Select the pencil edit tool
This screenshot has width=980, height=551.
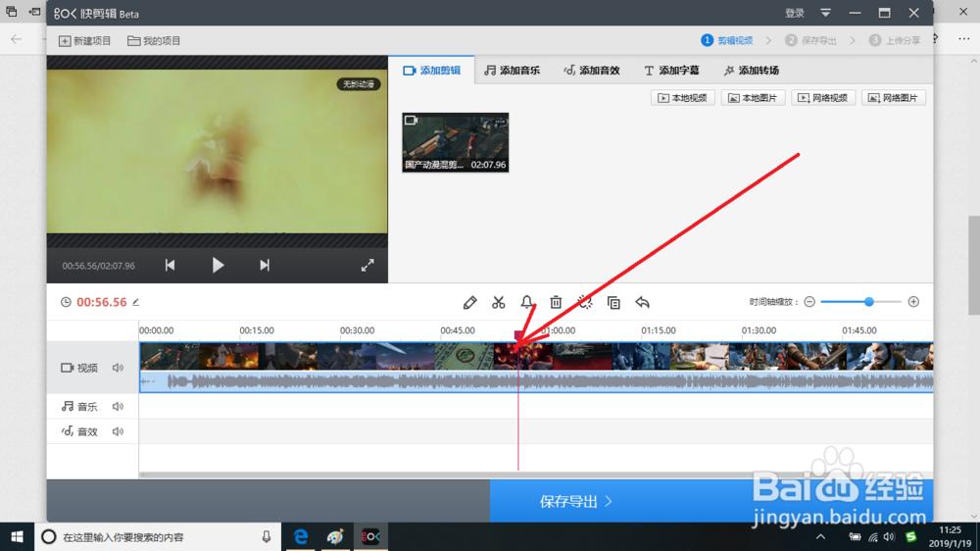pos(469,303)
